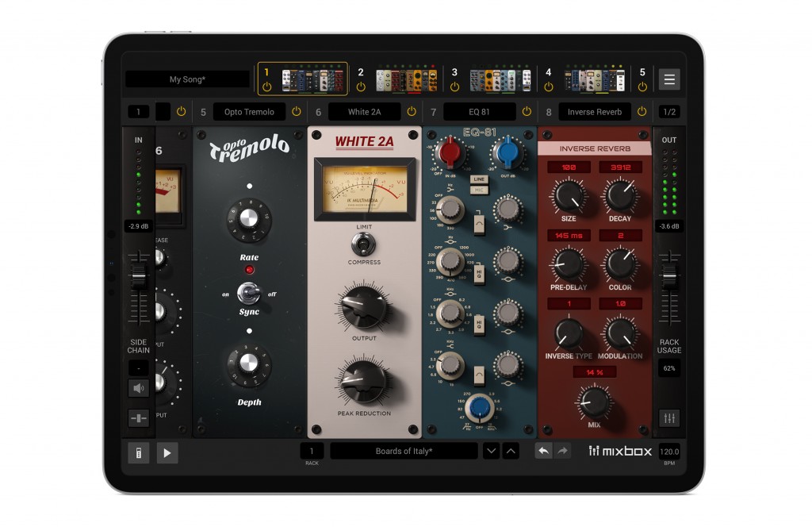This screenshot has height=527, width=812.
Task: Bypass the White 2A slot
Action: [412, 111]
